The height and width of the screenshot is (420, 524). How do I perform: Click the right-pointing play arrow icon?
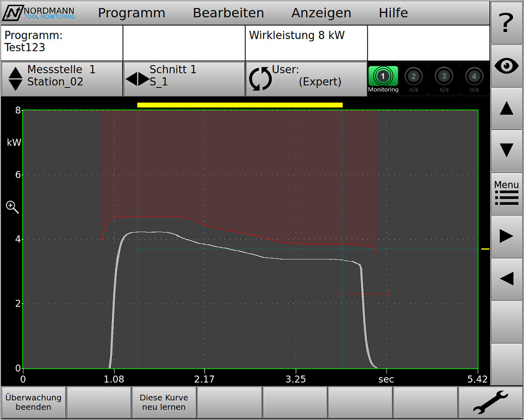506,236
